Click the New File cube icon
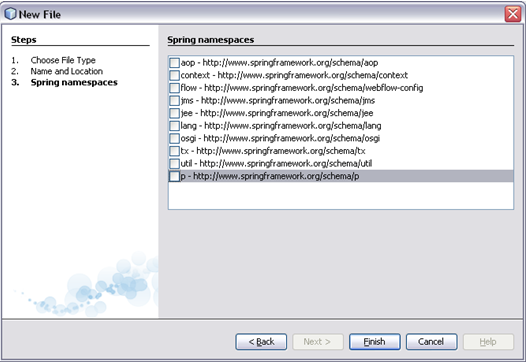527x364 pixels. (10, 14)
